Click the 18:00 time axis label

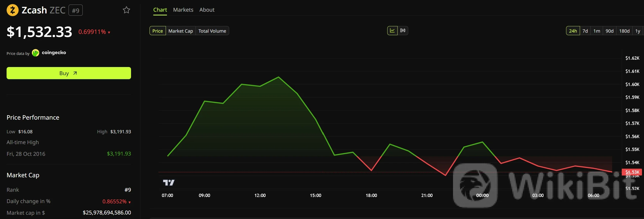pyautogui.click(x=371, y=195)
